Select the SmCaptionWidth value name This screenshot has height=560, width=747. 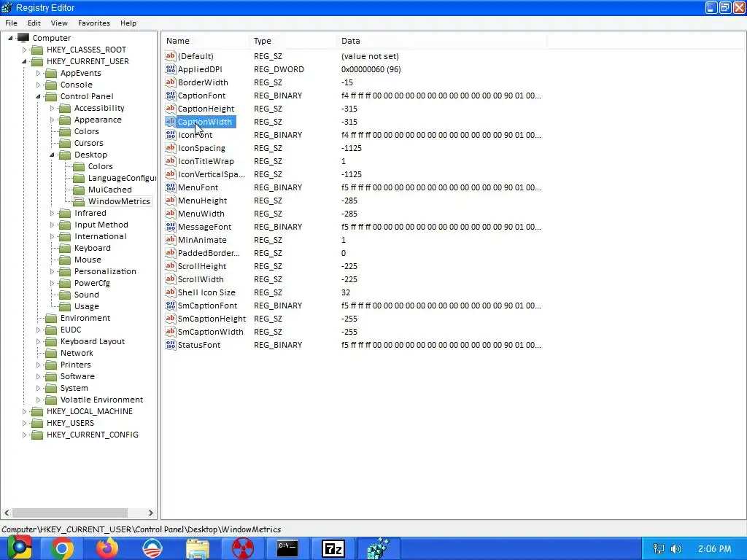211,332
